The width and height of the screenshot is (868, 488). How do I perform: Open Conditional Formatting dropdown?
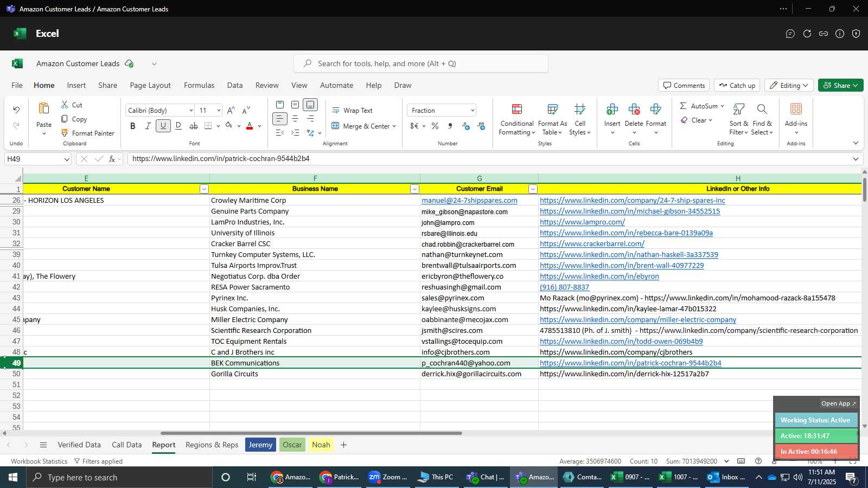coord(517,120)
